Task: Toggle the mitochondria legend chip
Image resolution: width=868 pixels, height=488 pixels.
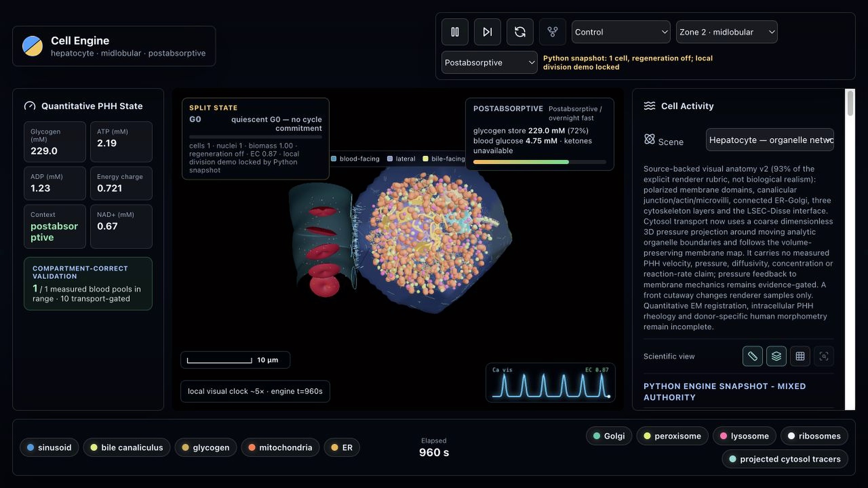Action: coord(280,447)
